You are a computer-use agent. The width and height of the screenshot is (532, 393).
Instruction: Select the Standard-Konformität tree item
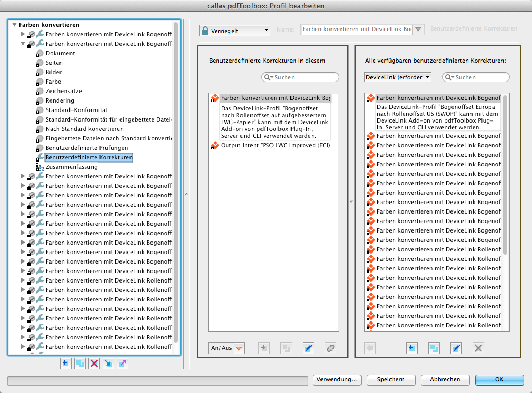point(77,110)
